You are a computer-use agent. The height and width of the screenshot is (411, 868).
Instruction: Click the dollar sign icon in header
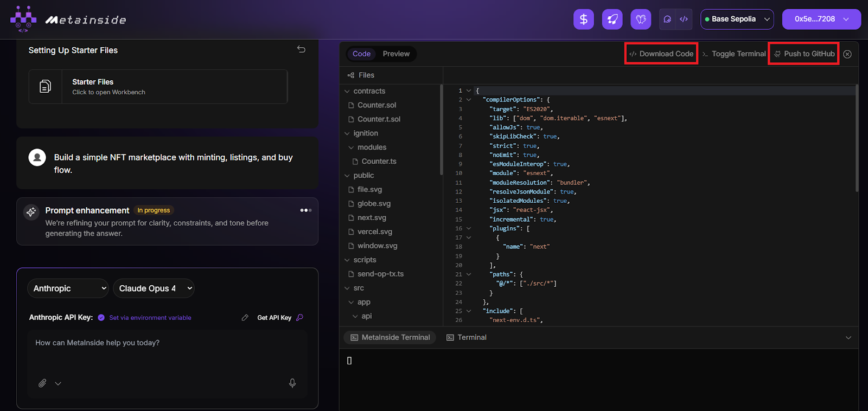583,20
